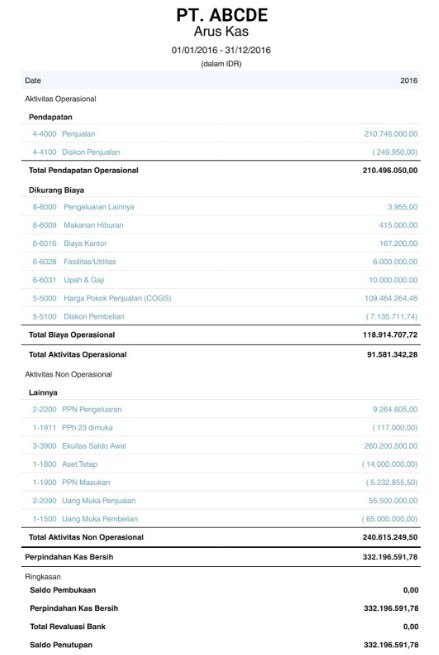This screenshot has width=439, height=655.
Task: Click the 5-5100 Diskon Pembelian link
Action: [x=78, y=317]
